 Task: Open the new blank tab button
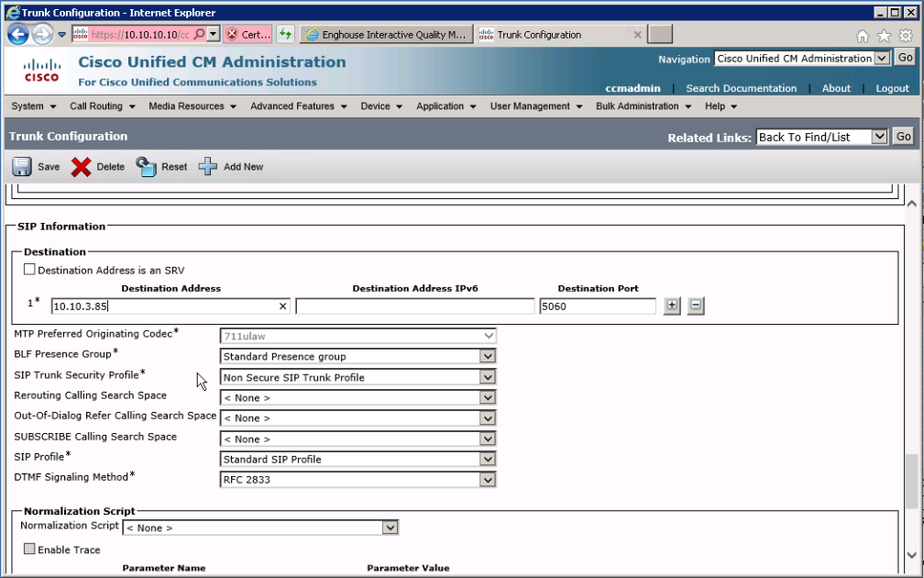tap(660, 34)
